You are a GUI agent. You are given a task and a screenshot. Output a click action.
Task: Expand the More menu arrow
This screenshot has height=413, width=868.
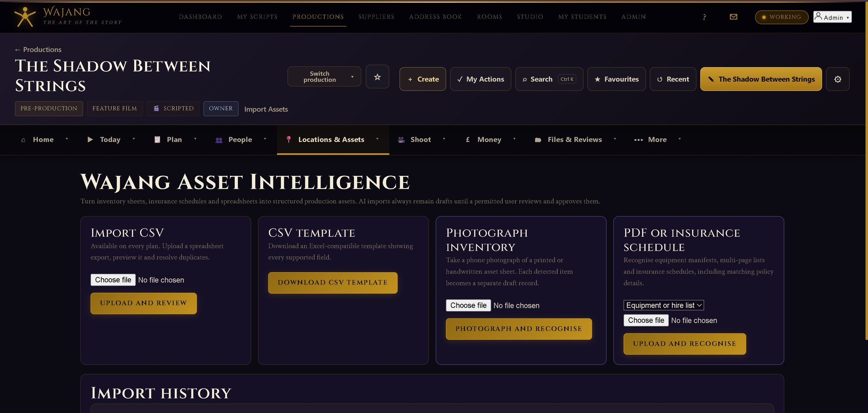[680, 139]
